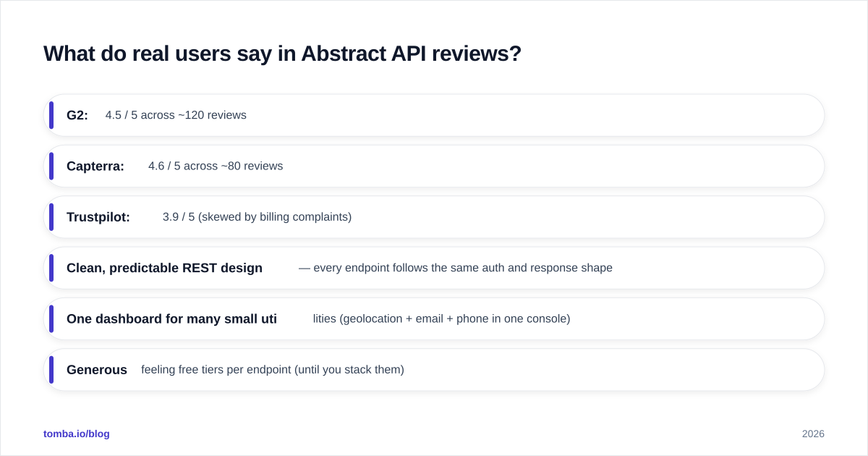Click '3.9 / 5 (skewed by billing complaints)' text

coord(257,217)
